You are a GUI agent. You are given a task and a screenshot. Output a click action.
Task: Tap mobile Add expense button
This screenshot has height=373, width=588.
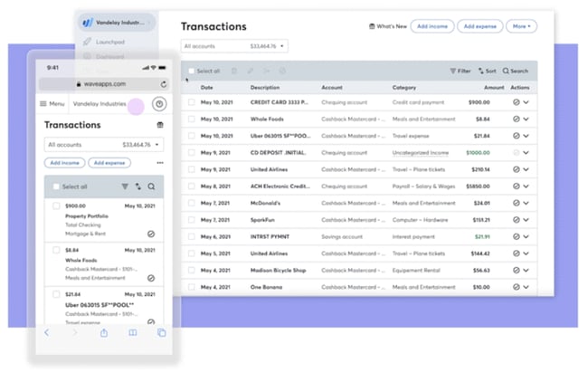(x=109, y=163)
